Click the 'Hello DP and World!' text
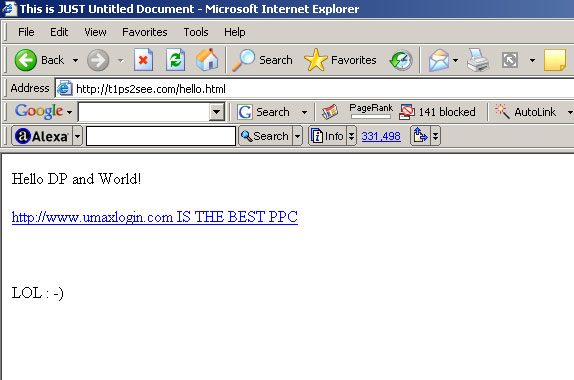Screen dimensions: 574x380 76,179
